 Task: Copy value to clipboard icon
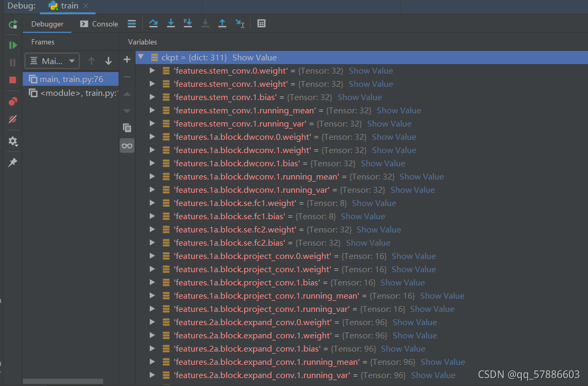pyautogui.click(x=126, y=128)
